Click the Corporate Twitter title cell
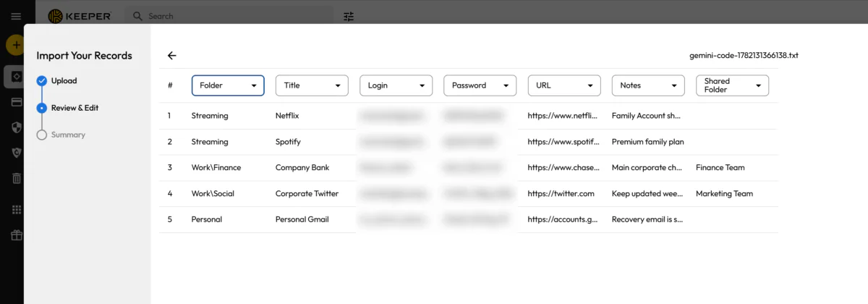Screen dimensions: 868x304 307,193
